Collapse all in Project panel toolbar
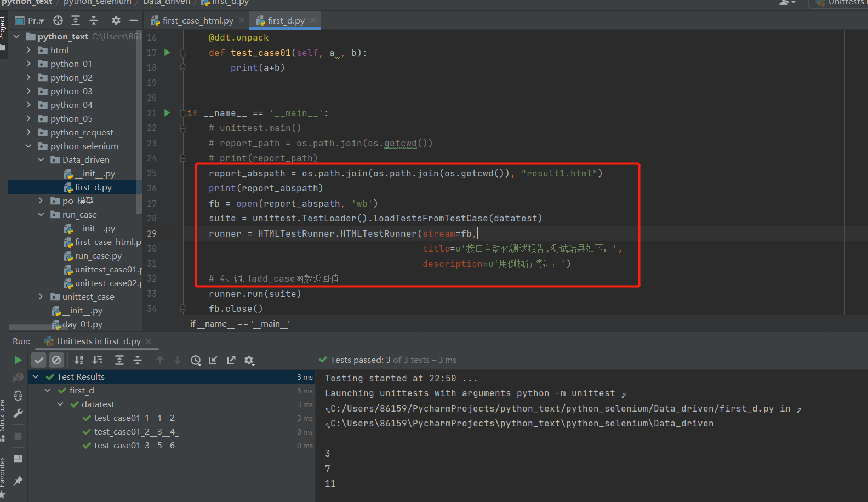The image size is (868, 502). coord(94,20)
